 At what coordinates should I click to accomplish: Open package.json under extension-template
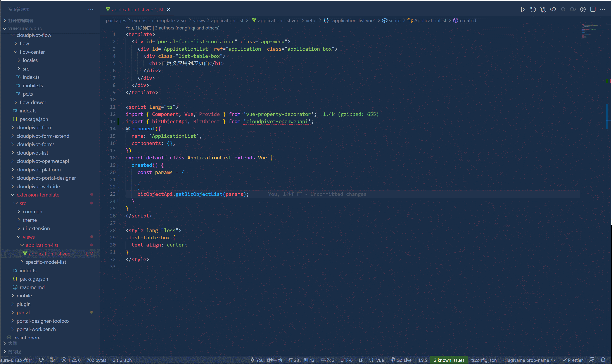50,279
